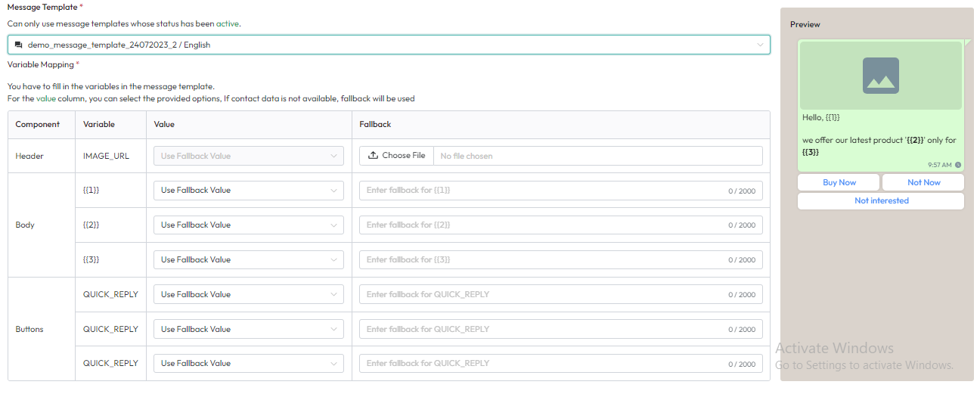980x394 pixels.
Task: Click the upload icon beside Choose File
Action: (373, 156)
